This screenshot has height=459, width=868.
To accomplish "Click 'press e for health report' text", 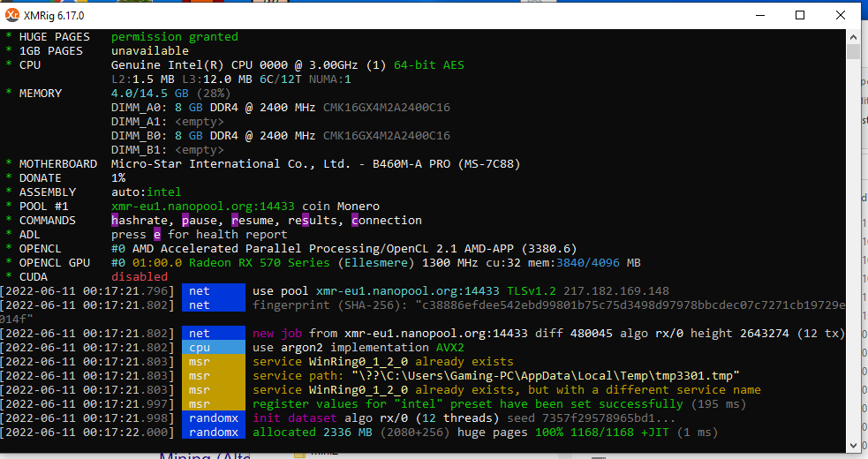I will click(200, 235).
